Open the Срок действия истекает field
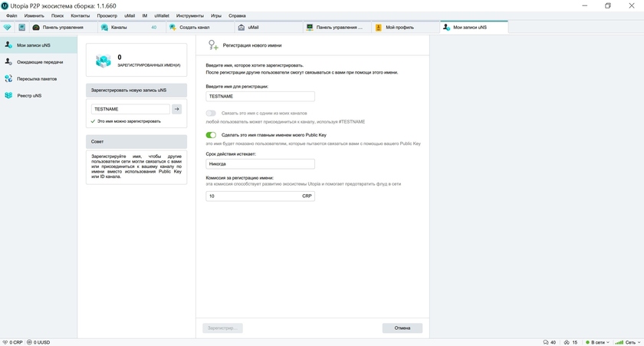The height and width of the screenshot is (346, 644). pos(261,164)
